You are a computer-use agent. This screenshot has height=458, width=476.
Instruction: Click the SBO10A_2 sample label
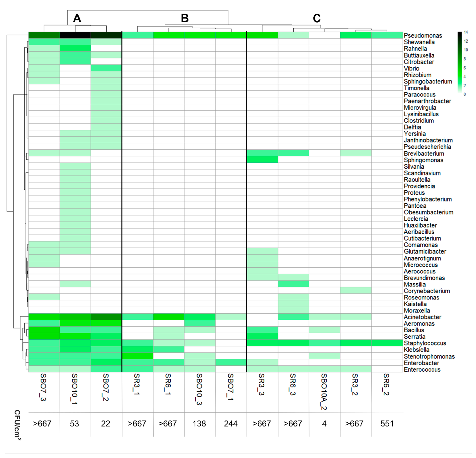point(324,391)
